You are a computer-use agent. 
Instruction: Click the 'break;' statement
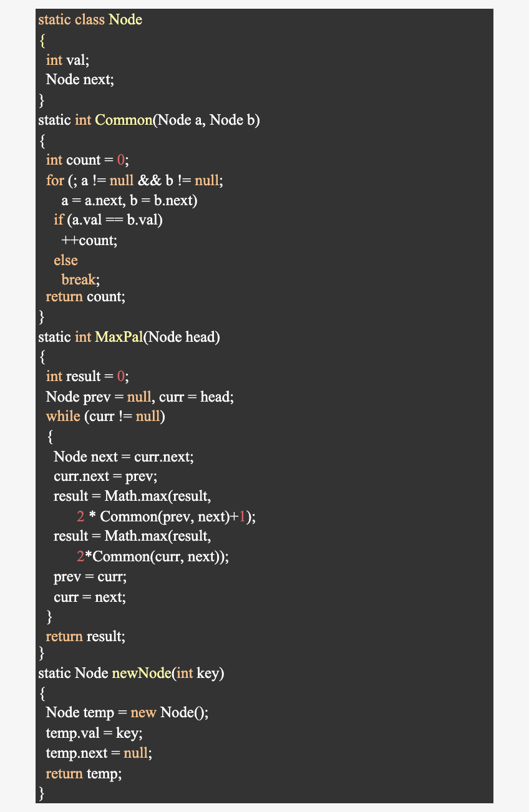[x=80, y=279]
